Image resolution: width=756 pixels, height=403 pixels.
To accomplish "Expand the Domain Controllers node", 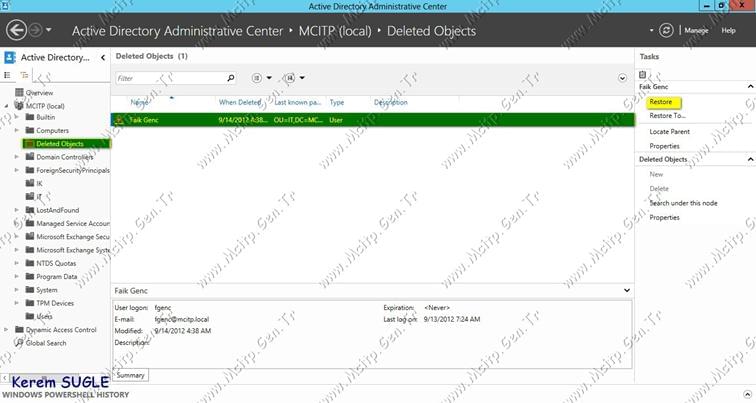I will coord(17,157).
